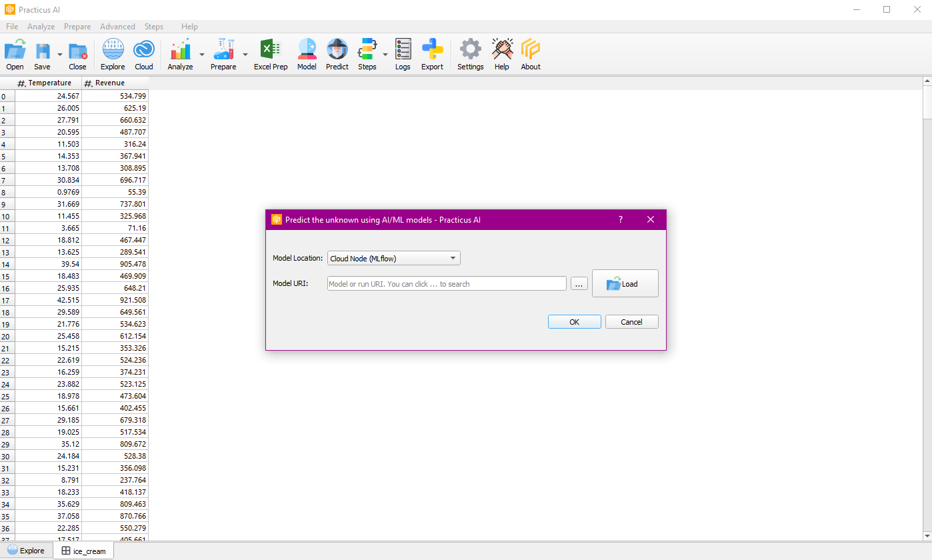Open the Model Location combo box

(x=393, y=258)
